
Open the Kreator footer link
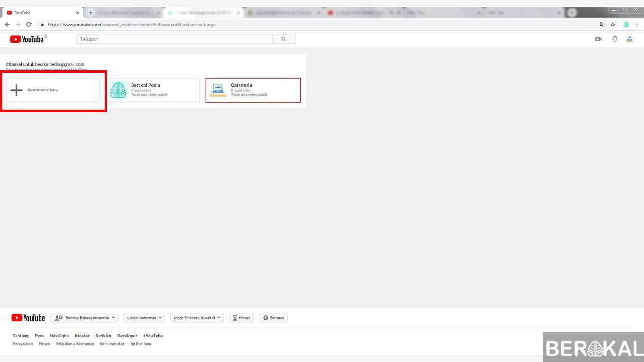tap(82, 336)
